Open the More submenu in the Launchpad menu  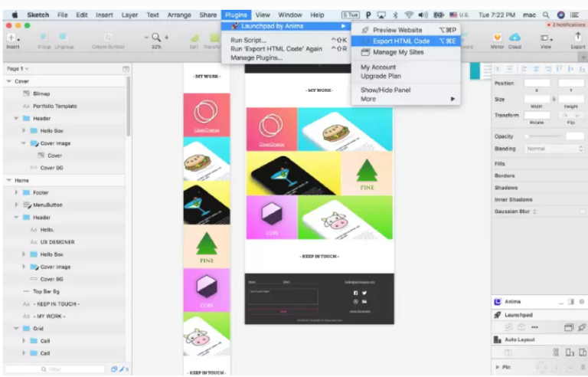click(x=406, y=99)
